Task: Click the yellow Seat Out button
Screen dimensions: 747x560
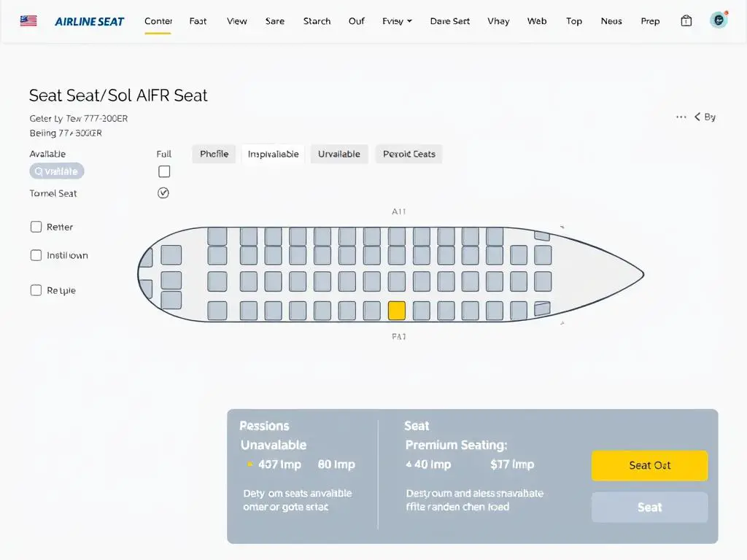Action: tap(649, 465)
